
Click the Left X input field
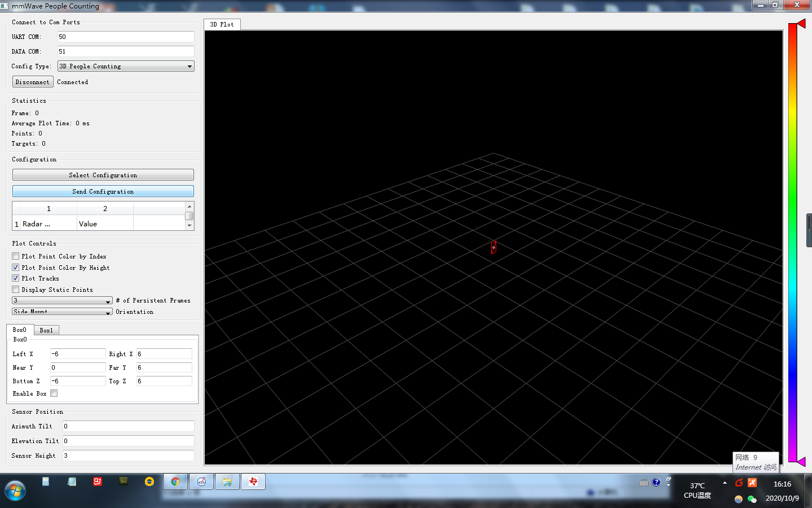[x=78, y=354]
